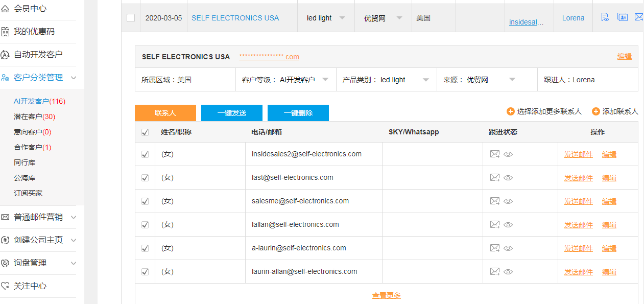Uncheck the a-laurin@self-electronics.com contact checkbox
Viewport: 644px width, 304px height.
click(x=145, y=248)
